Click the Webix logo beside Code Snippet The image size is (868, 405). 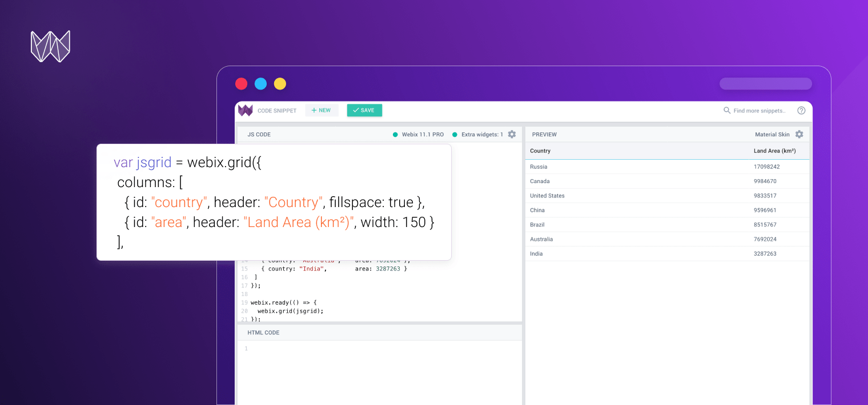coord(246,111)
